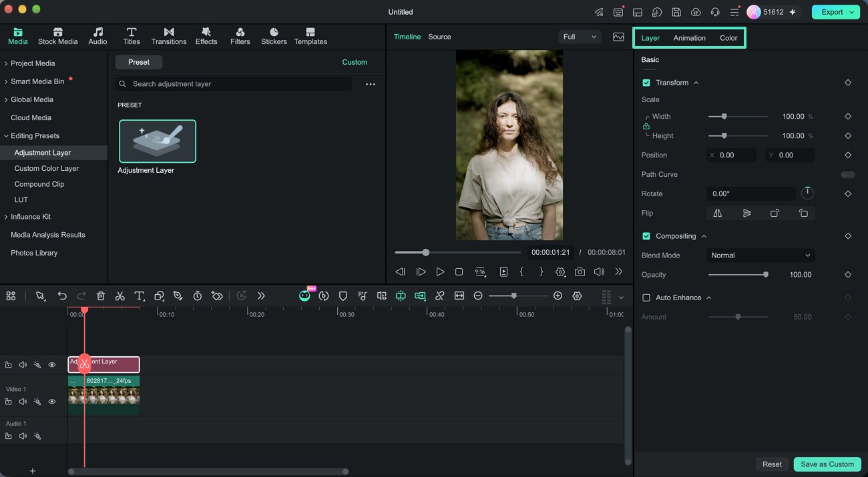The width and height of the screenshot is (868, 477).
Task: Open the Blend Mode dropdown
Action: tap(761, 256)
